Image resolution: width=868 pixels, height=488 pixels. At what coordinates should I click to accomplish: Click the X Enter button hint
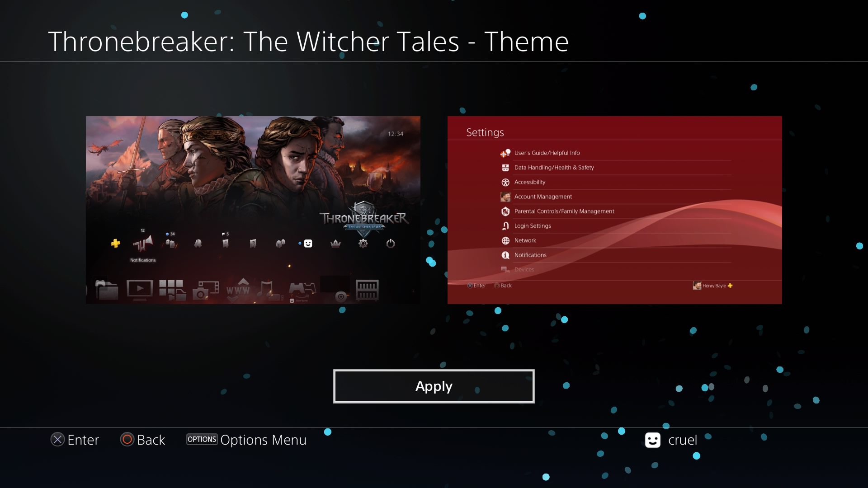pyautogui.click(x=75, y=440)
